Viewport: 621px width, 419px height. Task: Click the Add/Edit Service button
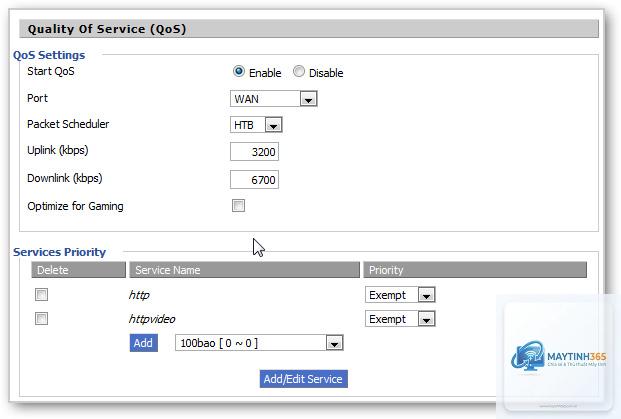pos(303,379)
